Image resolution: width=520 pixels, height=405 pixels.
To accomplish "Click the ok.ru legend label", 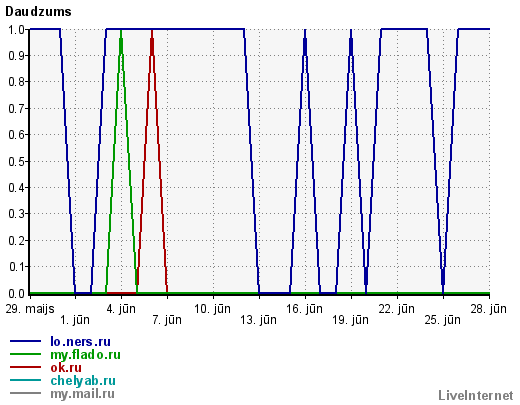I will pos(66,368).
